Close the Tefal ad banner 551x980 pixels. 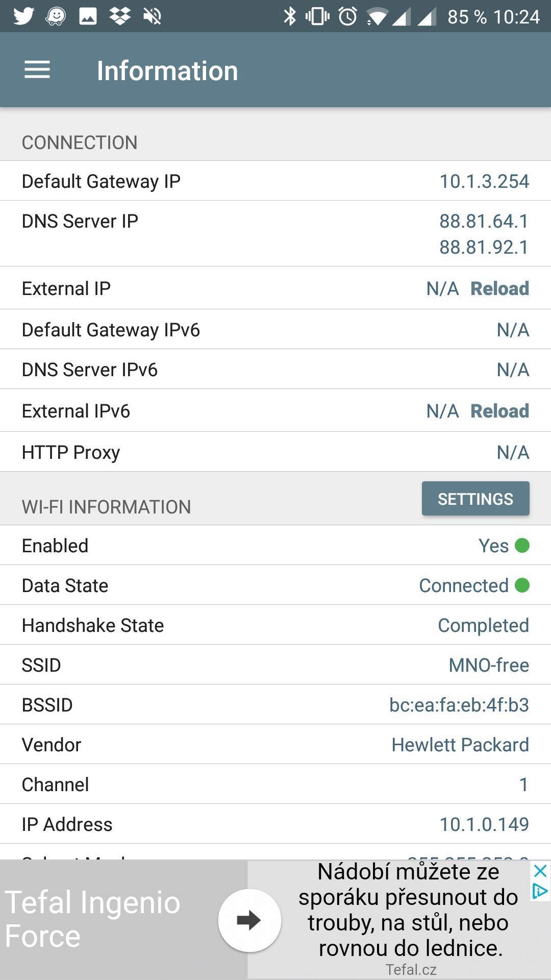(x=540, y=871)
